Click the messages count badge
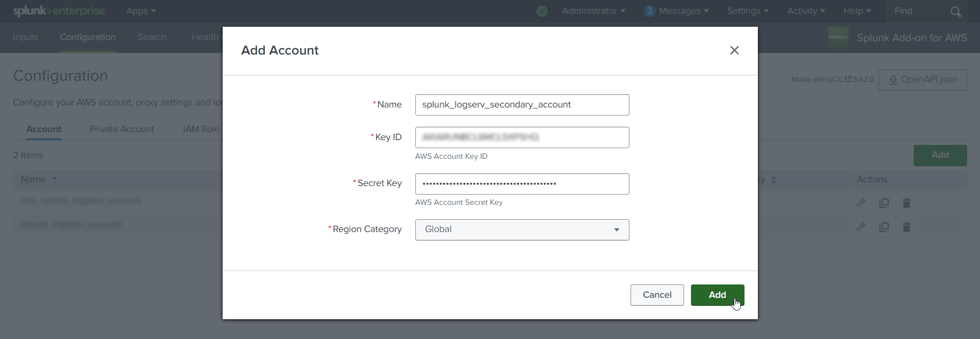Screen dimensions: 980x339 pyautogui.click(x=649, y=11)
